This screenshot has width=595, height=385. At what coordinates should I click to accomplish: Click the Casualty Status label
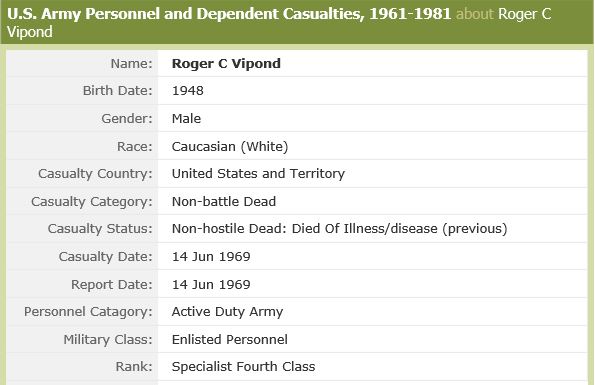100,229
